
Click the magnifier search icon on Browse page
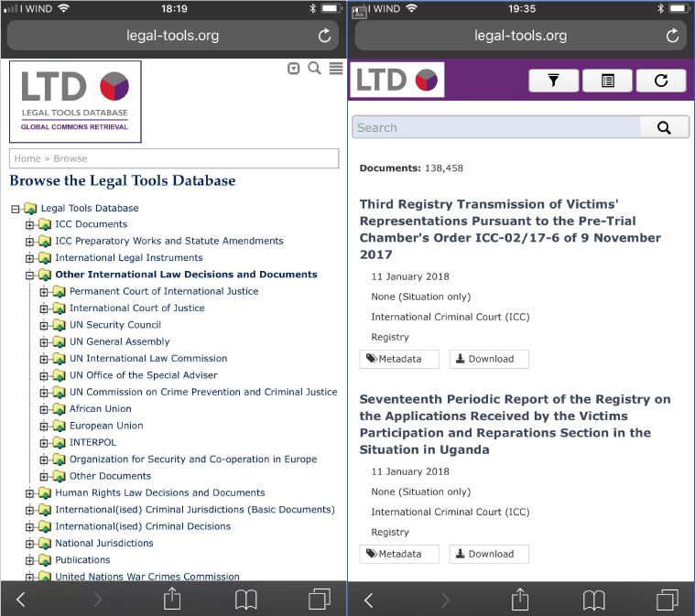click(314, 69)
